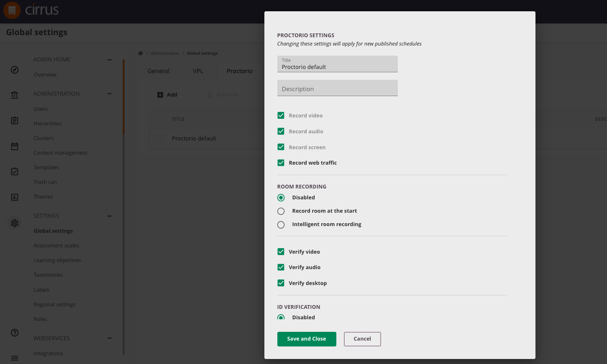Image resolution: width=607 pixels, height=364 pixels.
Task: Open Labels in sidebar menu
Action: click(41, 290)
